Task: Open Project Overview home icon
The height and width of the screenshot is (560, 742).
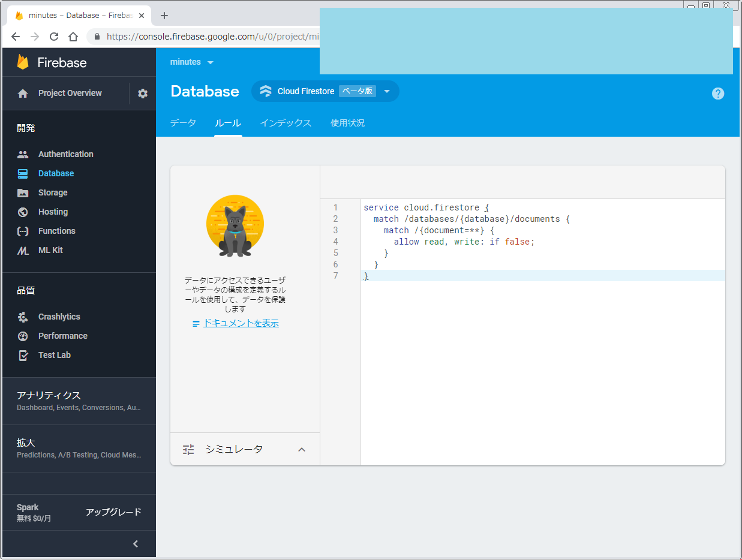Action: pyautogui.click(x=23, y=94)
